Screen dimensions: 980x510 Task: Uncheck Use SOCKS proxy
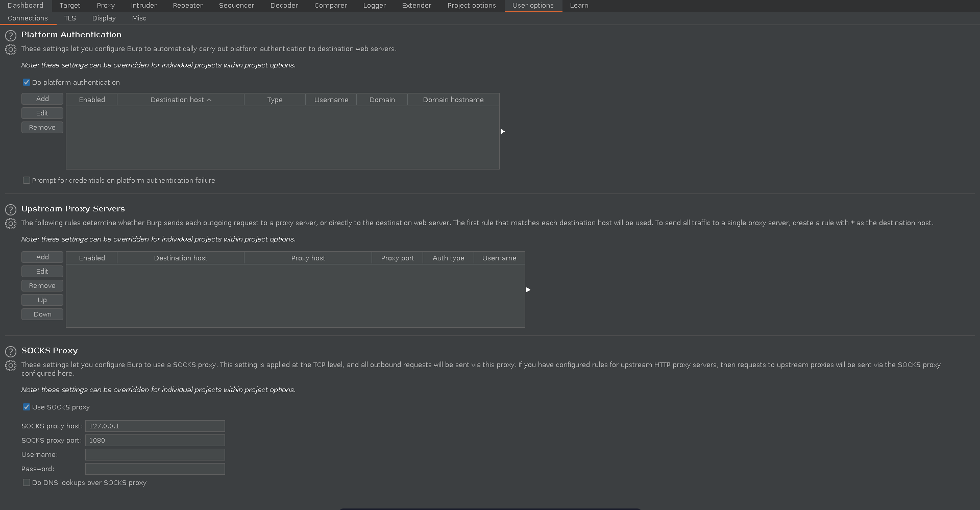(x=27, y=407)
